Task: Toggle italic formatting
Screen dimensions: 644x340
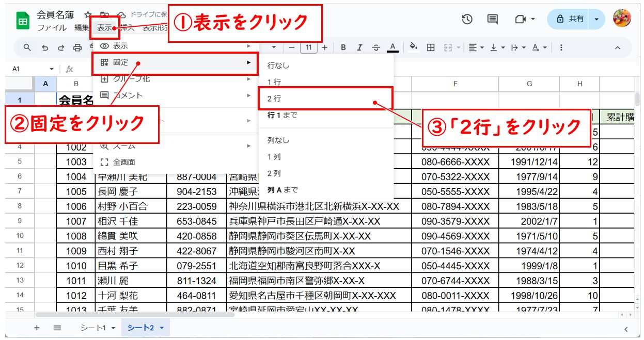Action: point(359,47)
